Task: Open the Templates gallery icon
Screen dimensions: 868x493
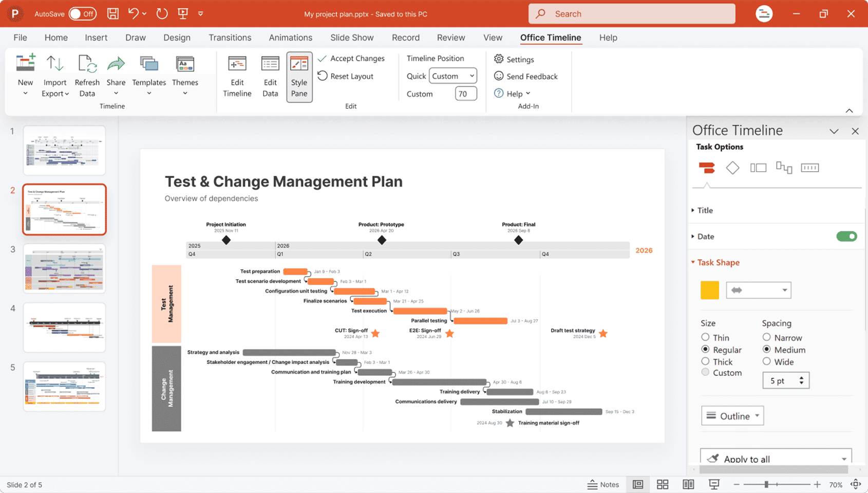Action: [149, 63]
